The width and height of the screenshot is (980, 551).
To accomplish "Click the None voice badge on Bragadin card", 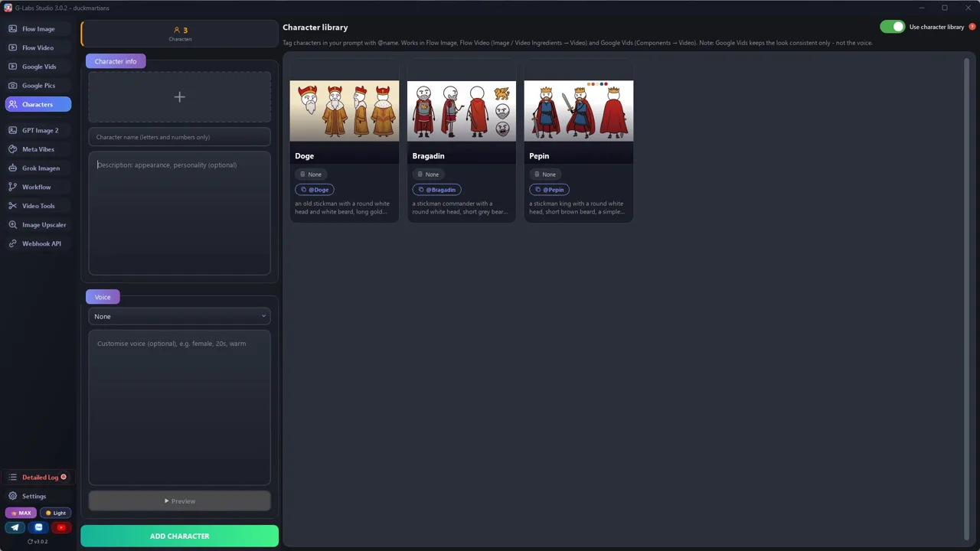I will tap(428, 174).
